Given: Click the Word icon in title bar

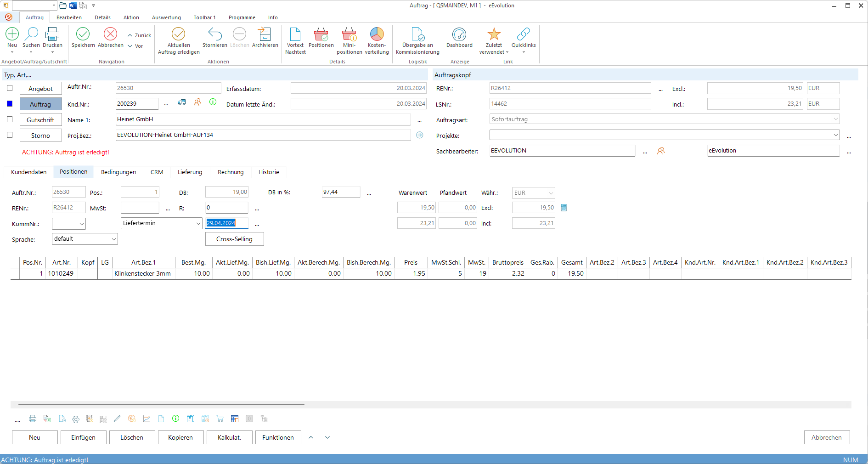Looking at the screenshot, I should click(x=73, y=6).
